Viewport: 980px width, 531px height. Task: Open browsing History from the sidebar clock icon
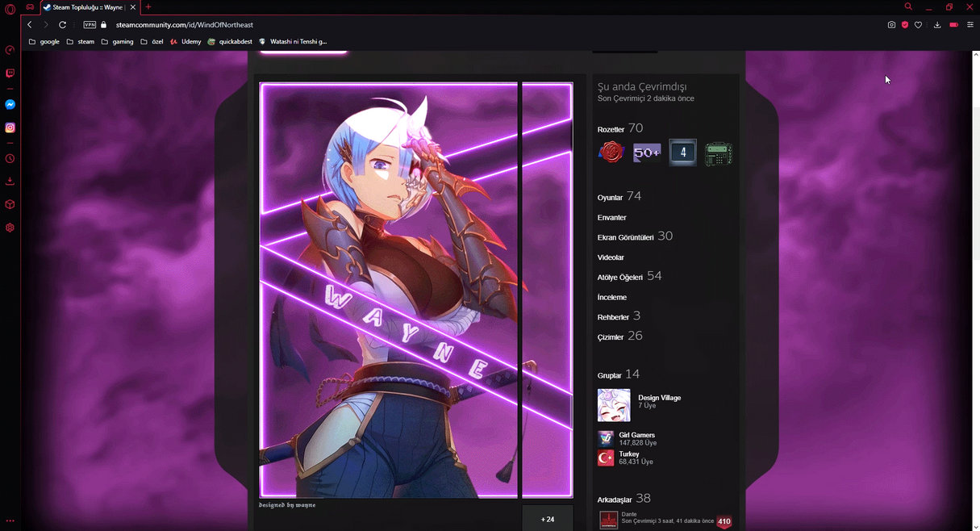(x=10, y=158)
